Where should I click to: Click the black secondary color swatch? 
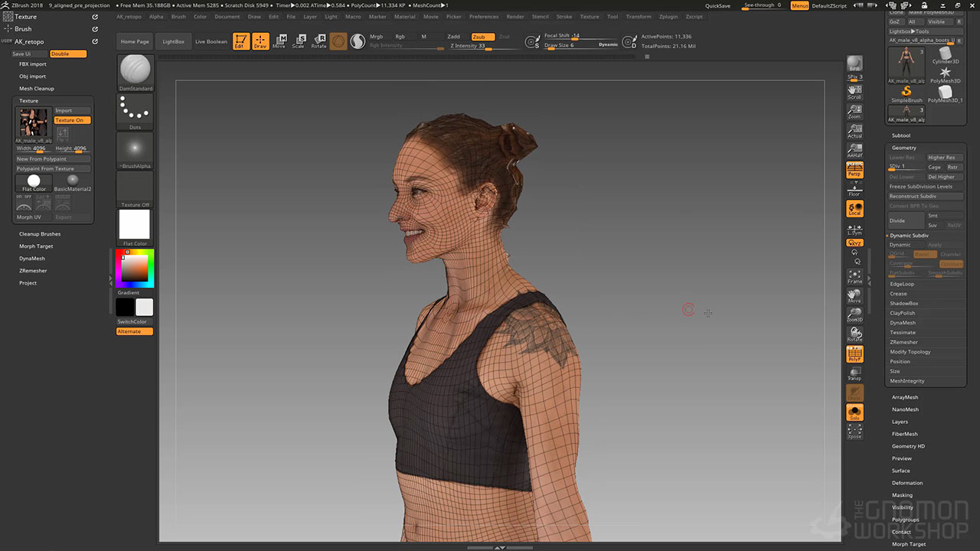point(125,307)
